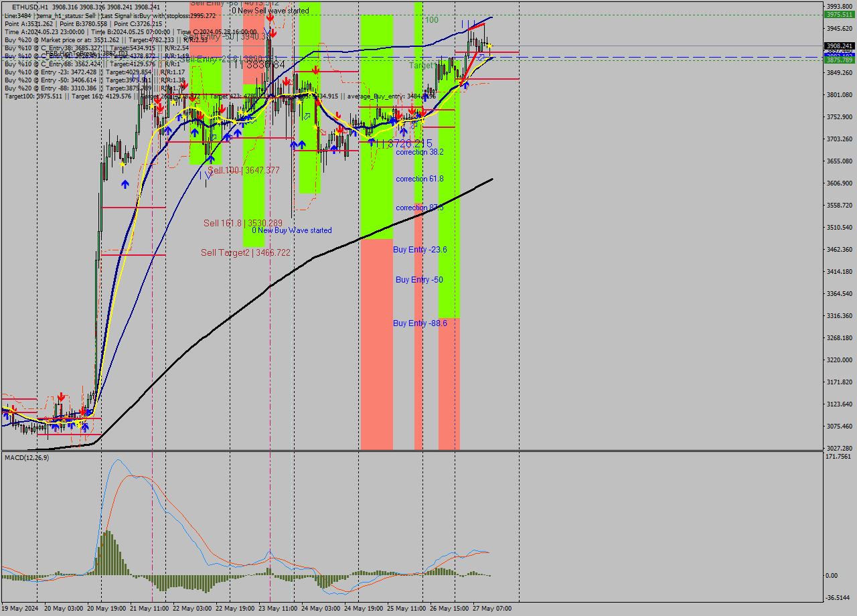Click the Sell Target2 | 3466.722 label

pos(246,252)
